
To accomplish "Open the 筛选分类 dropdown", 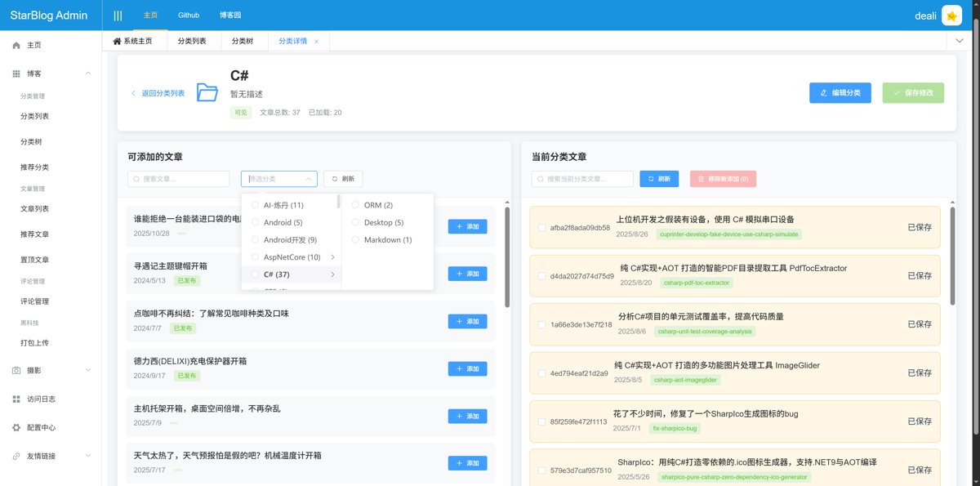I will pyautogui.click(x=278, y=179).
